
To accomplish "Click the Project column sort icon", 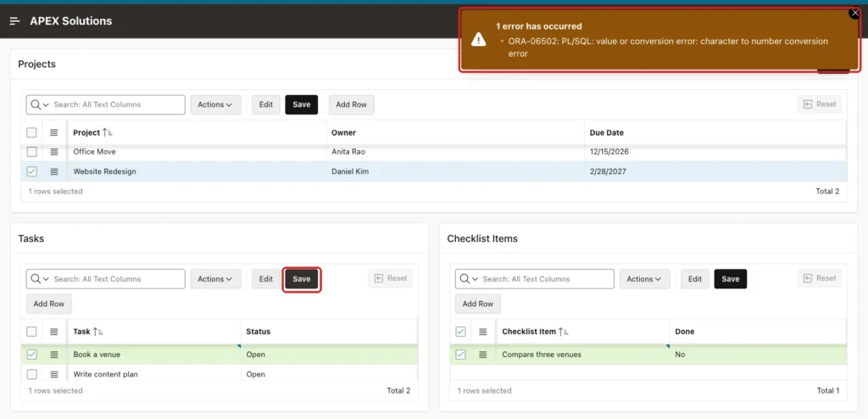I will point(108,133).
